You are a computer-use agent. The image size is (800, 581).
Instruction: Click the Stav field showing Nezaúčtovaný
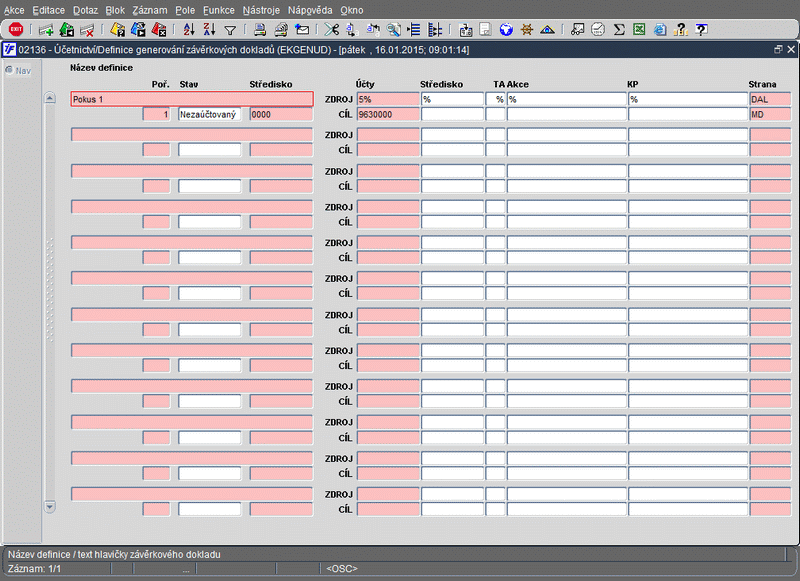[209, 115]
